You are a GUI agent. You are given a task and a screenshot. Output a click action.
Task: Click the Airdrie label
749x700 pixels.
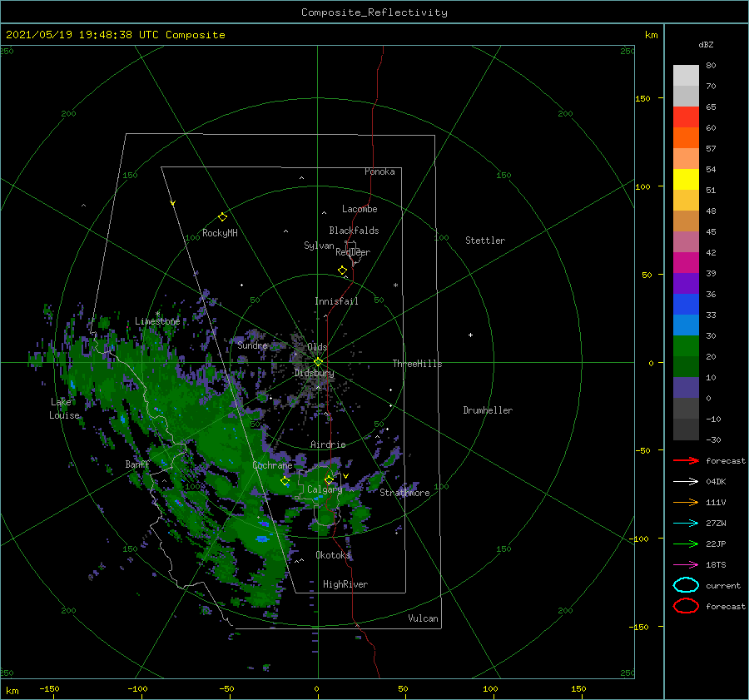coord(328,444)
